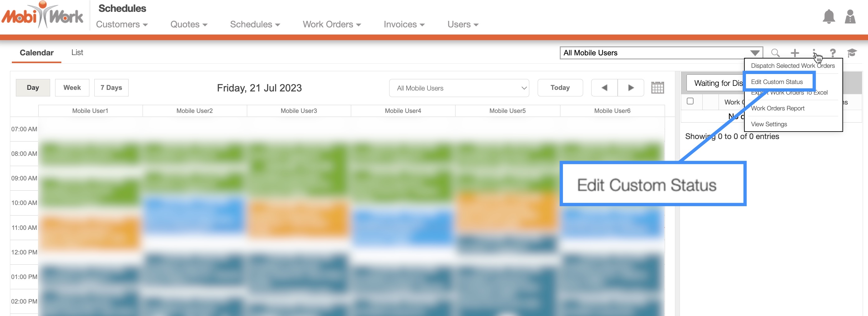The image size is (868, 316).
Task: Click the graduation cap training icon
Action: (x=852, y=53)
